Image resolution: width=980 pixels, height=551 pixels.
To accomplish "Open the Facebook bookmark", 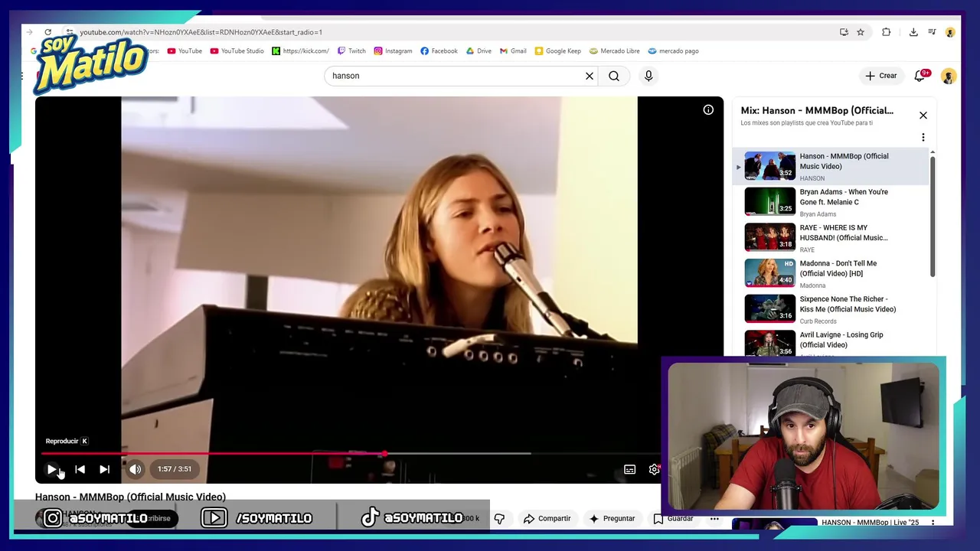I will tap(439, 51).
